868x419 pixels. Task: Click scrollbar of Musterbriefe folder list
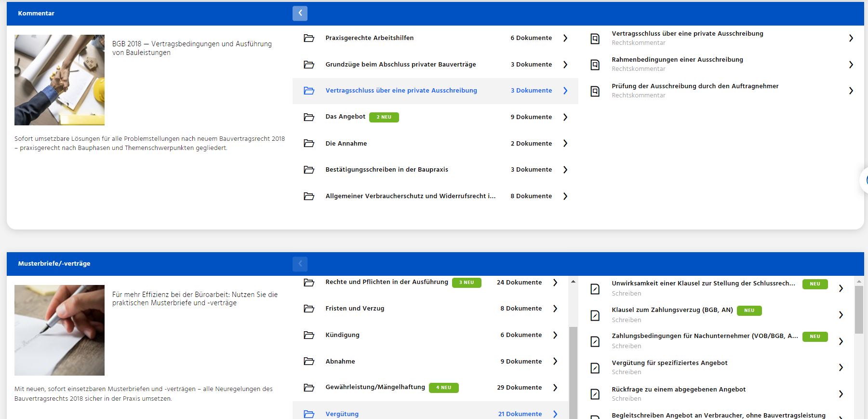[573, 373]
